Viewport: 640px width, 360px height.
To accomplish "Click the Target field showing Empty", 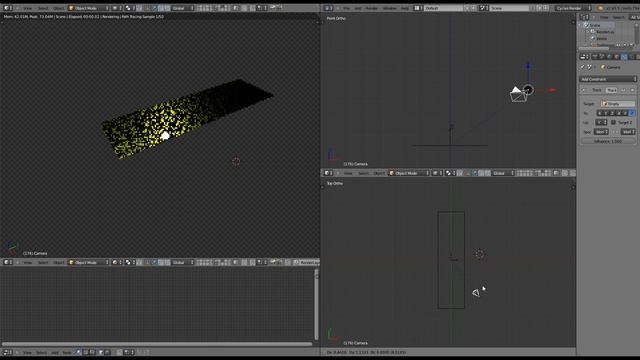I will pos(618,104).
